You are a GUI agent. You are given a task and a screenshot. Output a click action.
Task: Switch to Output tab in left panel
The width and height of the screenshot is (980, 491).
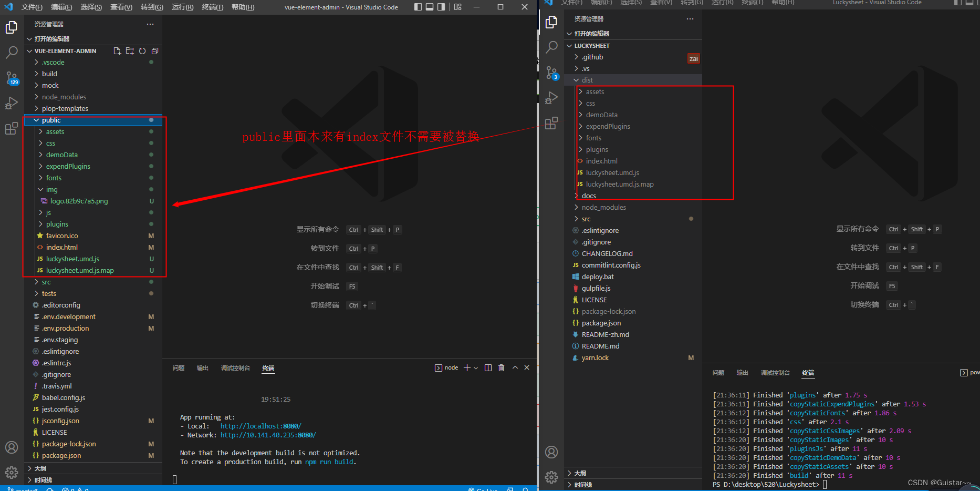(203, 368)
